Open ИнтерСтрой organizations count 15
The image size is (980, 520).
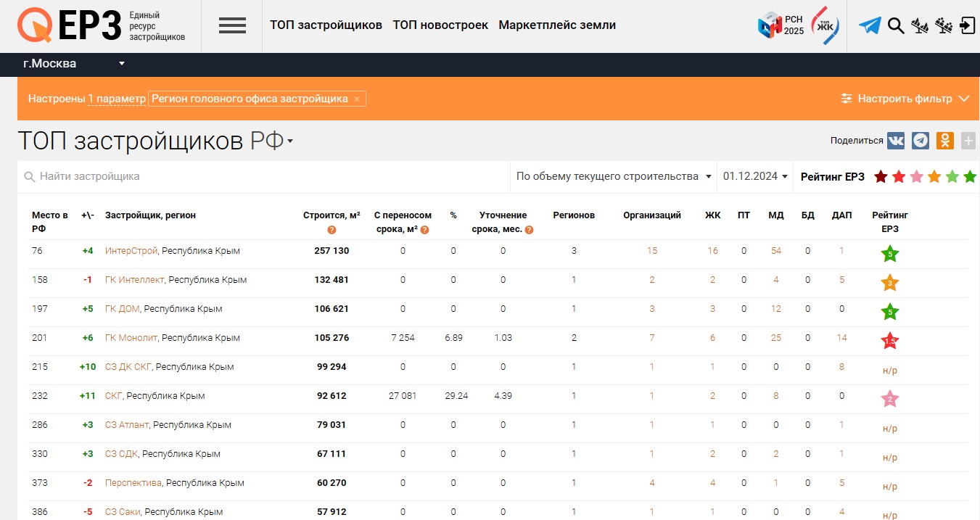coord(652,251)
